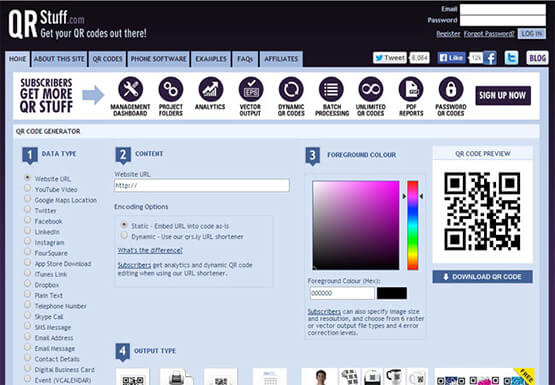
Task: Select Skype Call data type
Action: click(x=28, y=316)
